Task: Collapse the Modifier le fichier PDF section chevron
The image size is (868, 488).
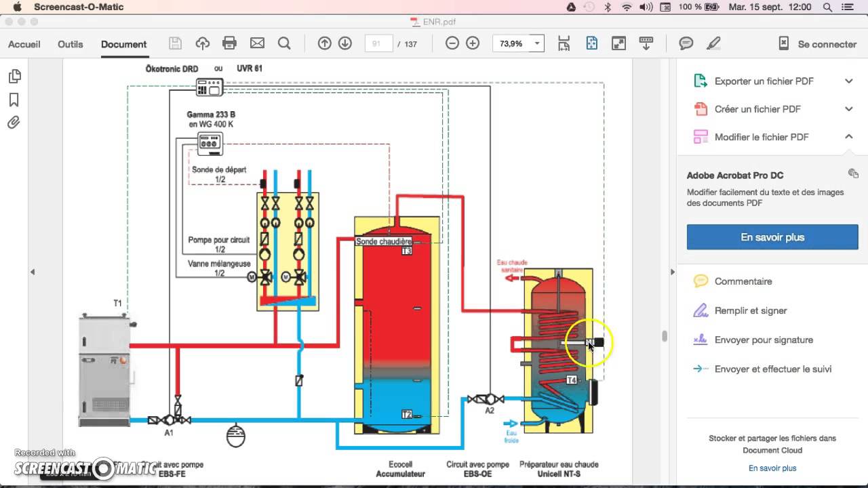Action: (x=848, y=136)
